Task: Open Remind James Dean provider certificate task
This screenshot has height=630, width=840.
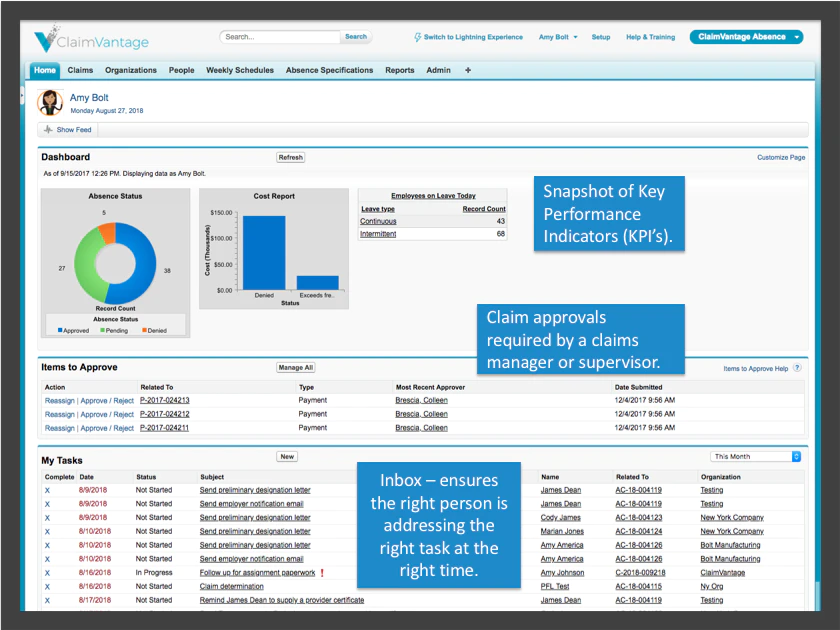Action: point(282,601)
